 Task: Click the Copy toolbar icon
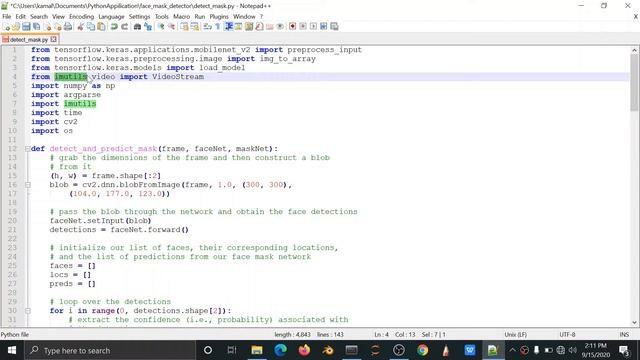coord(91,27)
